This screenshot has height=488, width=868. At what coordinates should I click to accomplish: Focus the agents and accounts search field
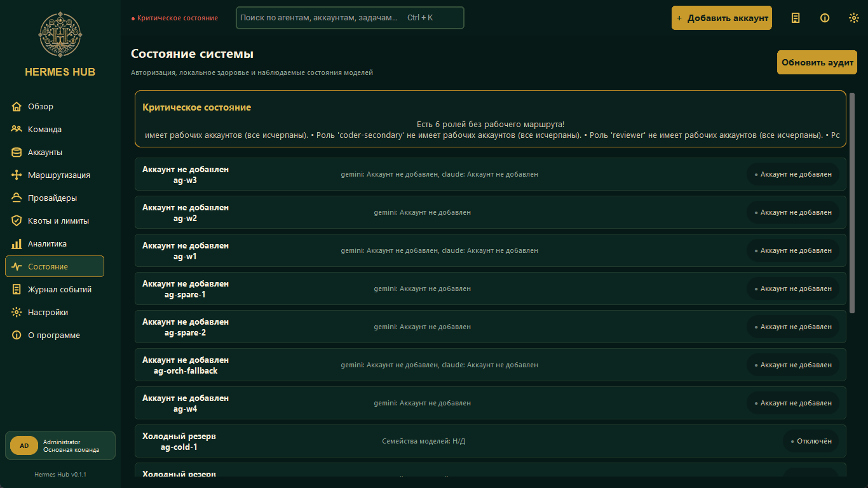pyautogui.click(x=350, y=18)
